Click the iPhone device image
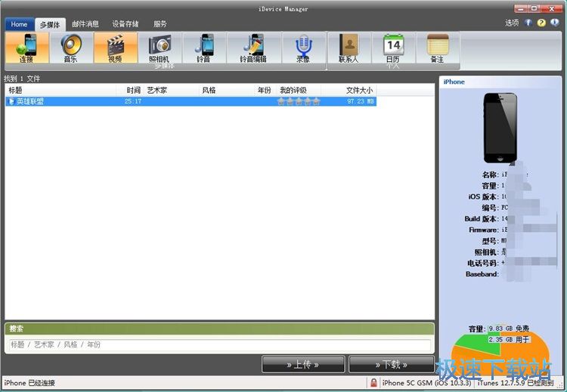 tap(500, 128)
